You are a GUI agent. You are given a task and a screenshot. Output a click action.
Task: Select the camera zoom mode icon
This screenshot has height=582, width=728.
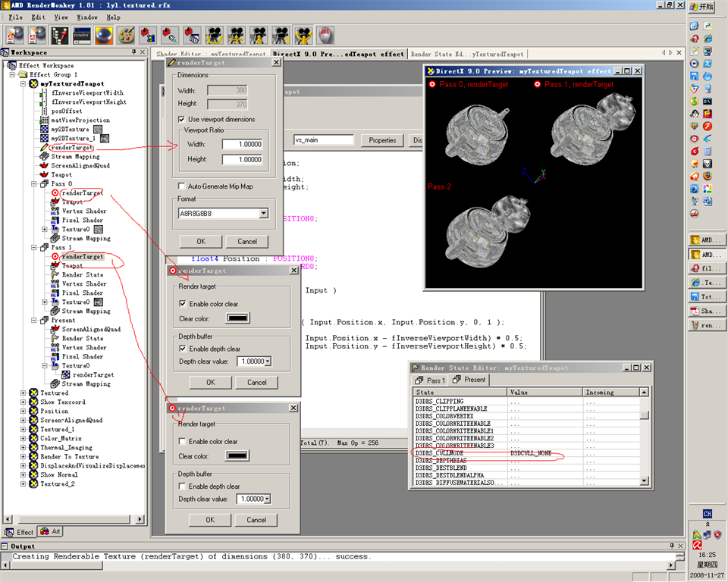(x=259, y=36)
